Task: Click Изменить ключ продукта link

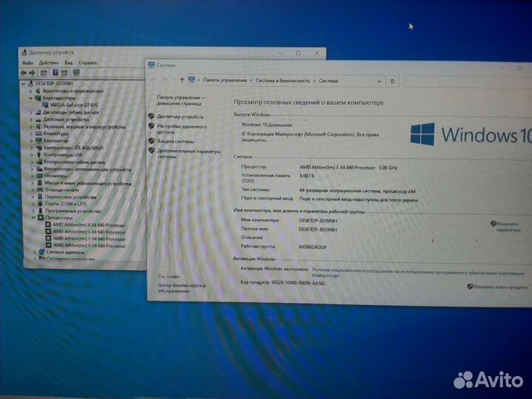Action: click(x=500, y=287)
